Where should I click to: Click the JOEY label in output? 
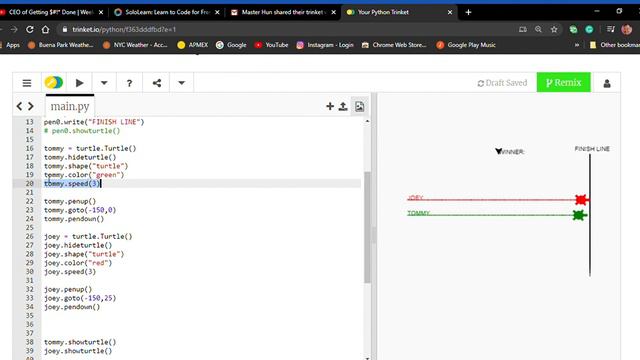click(416, 198)
